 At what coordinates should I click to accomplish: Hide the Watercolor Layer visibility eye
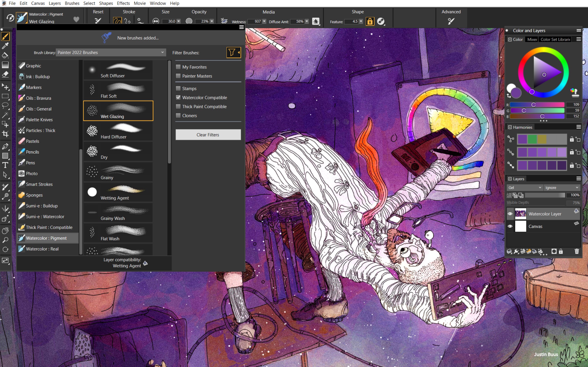(510, 214)
